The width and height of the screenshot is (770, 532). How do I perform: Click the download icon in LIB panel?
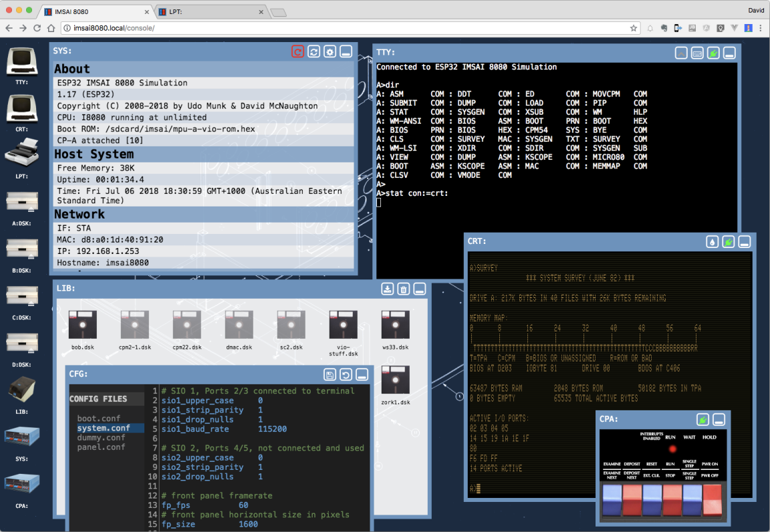pos(387,289)
